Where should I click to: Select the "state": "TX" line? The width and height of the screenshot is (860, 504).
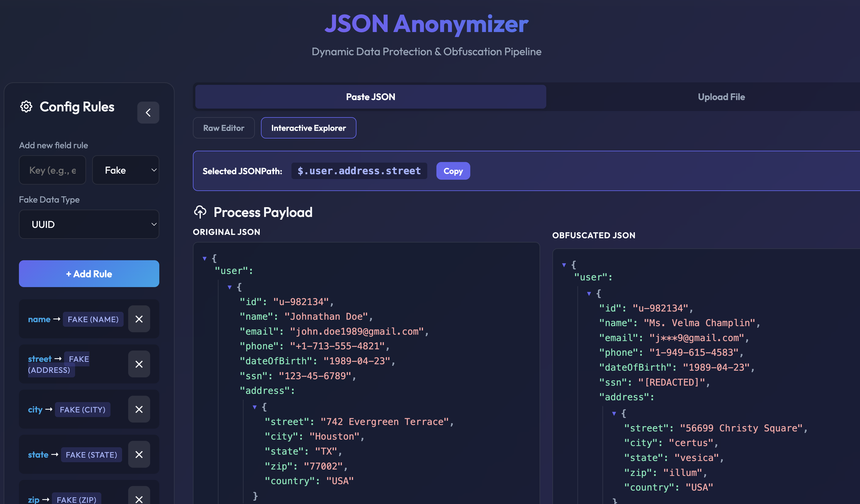303,452
